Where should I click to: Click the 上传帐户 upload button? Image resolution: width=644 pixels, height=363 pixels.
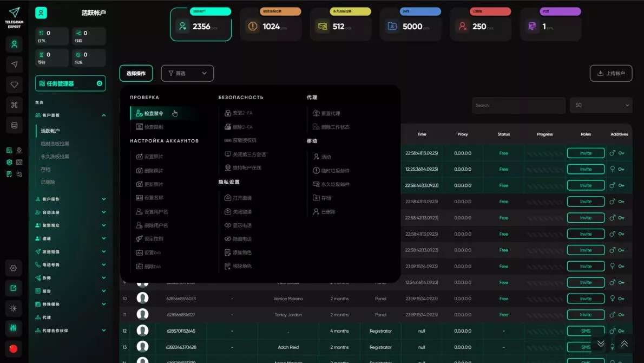pos(610,73)
